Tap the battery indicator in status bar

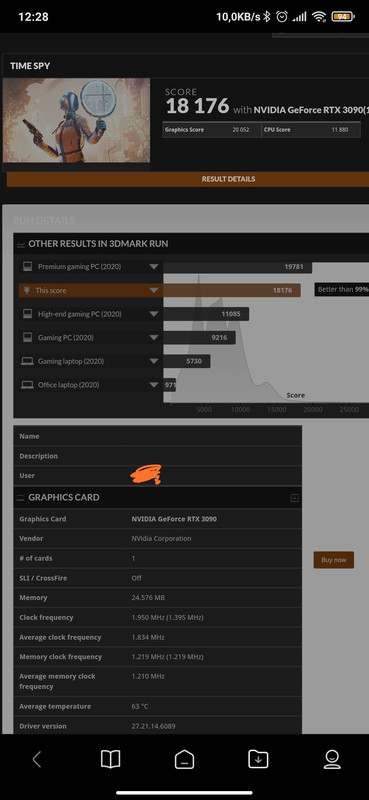pyautogui.click(x=342, y=16)
